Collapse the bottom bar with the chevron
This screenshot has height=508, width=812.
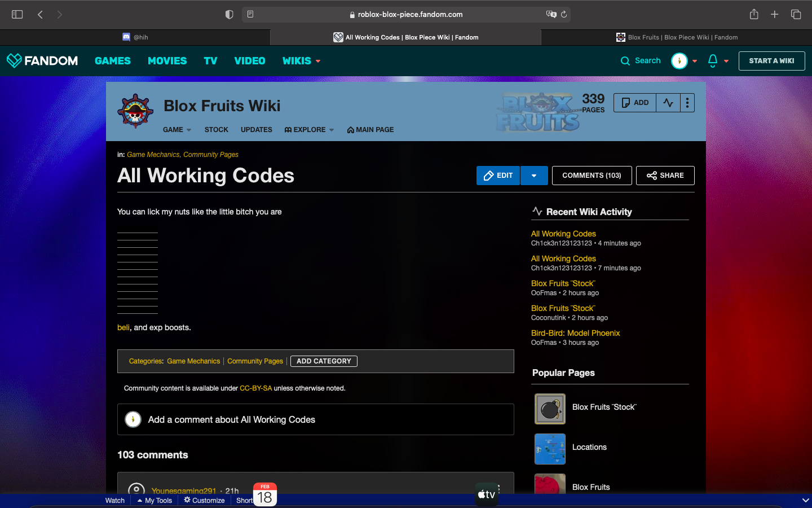click(x=805, y=501)
